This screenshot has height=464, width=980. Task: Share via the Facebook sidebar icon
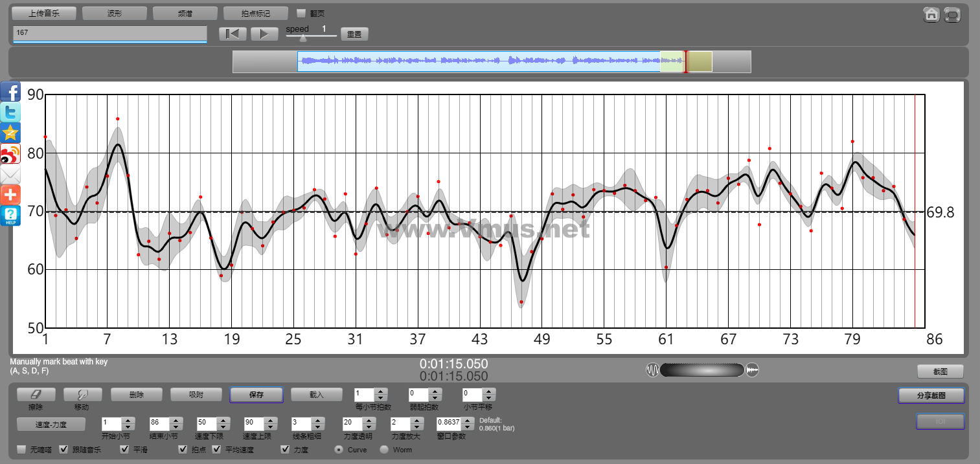coord(10,91)
